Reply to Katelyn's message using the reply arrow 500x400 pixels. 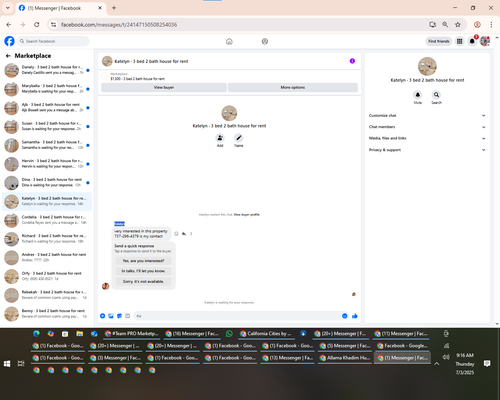tap(184, 234)
